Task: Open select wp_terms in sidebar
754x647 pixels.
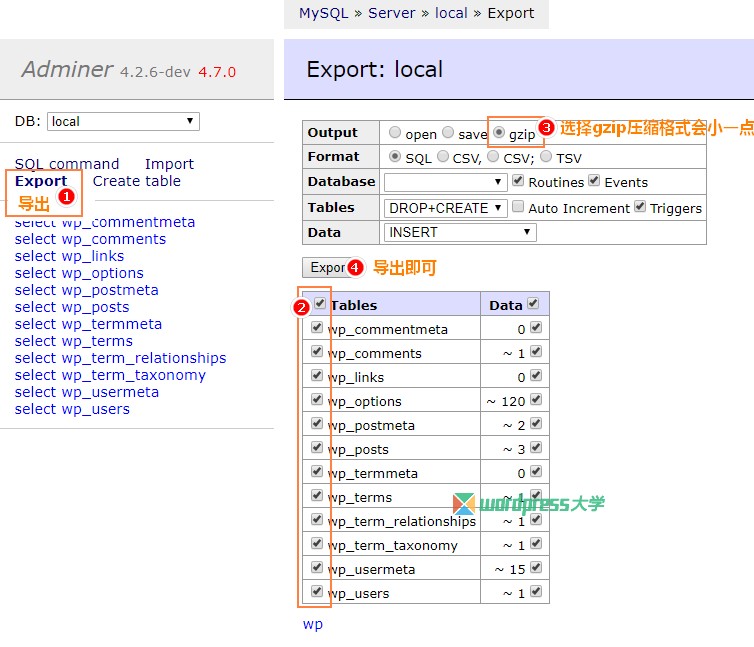Action: click(97, 341)
